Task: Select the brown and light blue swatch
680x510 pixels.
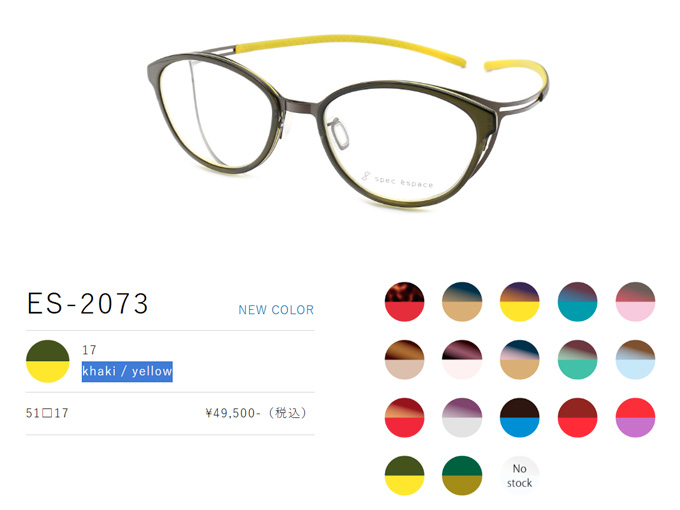Action: tap(635, 360)
